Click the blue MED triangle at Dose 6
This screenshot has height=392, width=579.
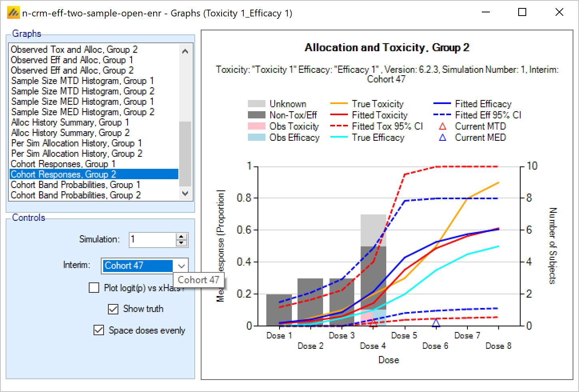click(436, 323)
